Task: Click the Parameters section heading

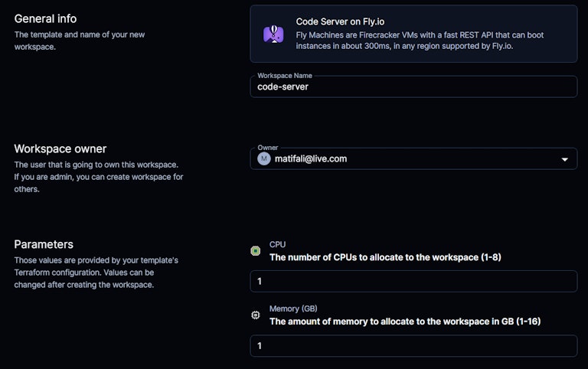Action: [44, 244]
